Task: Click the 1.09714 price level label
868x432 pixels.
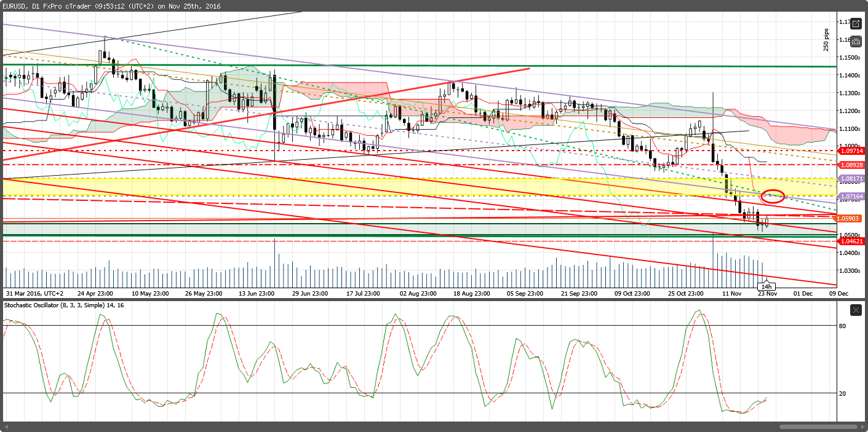Action: tap(850, 150)
